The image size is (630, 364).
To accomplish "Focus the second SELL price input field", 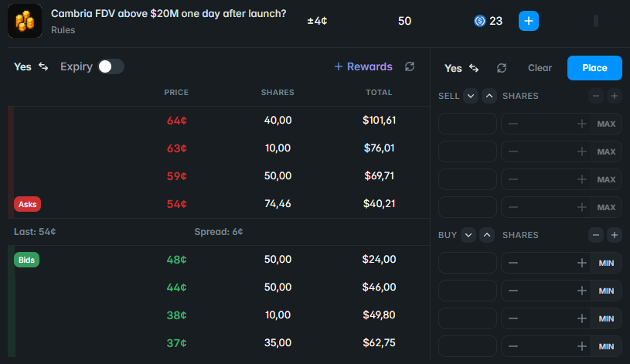I will pos(467,151).
